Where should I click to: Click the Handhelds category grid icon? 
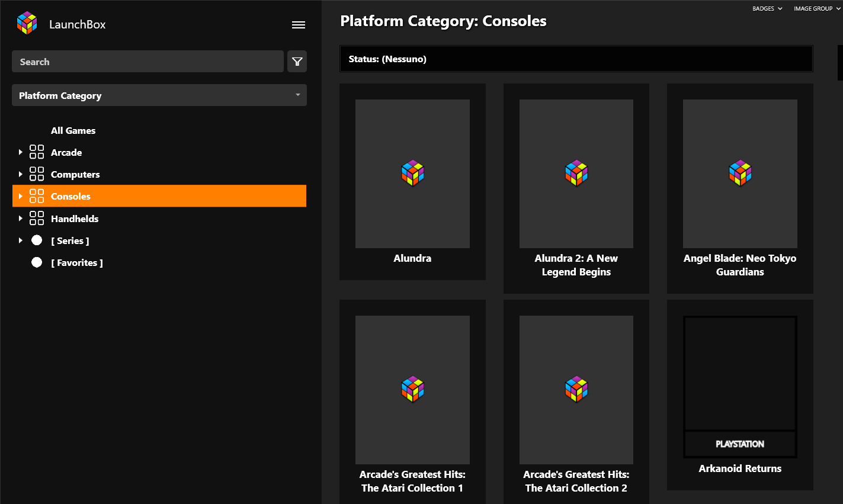click(x=37, y=219)
